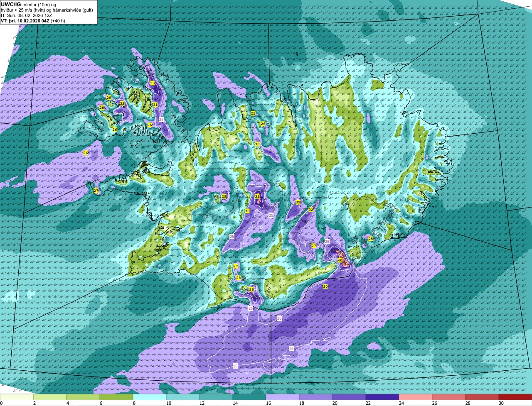Select the 2–4 m/s light yellow-green legend swatch

[x=50, y=397]
